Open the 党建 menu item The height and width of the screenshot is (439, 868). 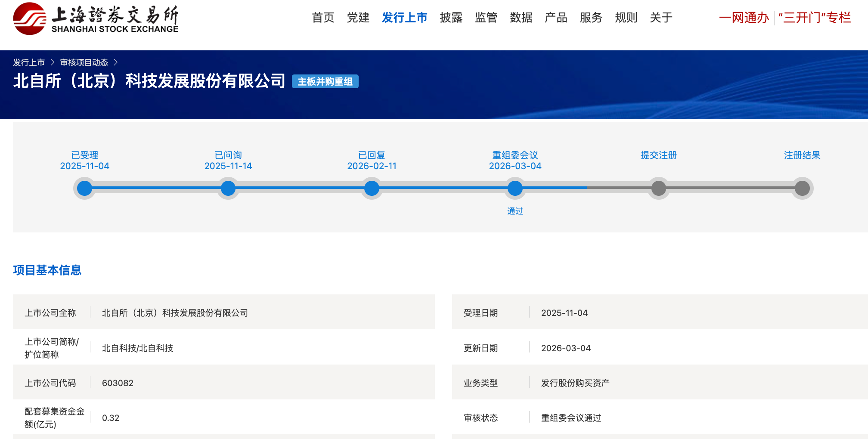[358, 18]
